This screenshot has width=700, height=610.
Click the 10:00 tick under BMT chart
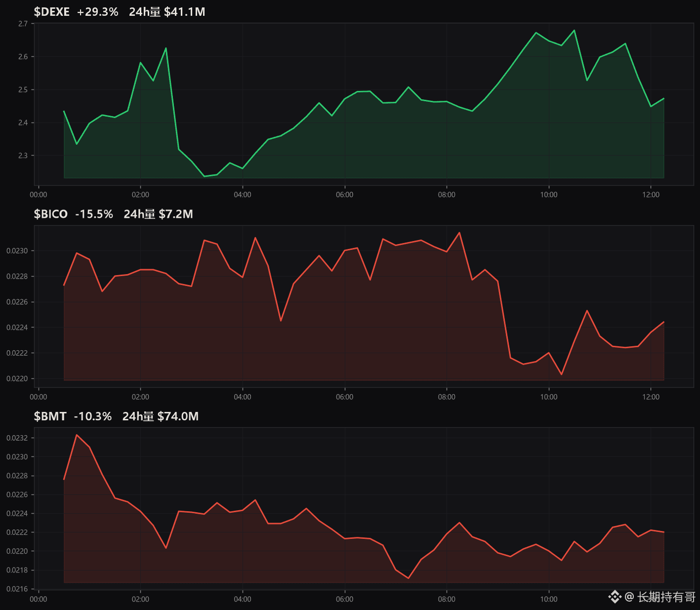pos(549,599)
